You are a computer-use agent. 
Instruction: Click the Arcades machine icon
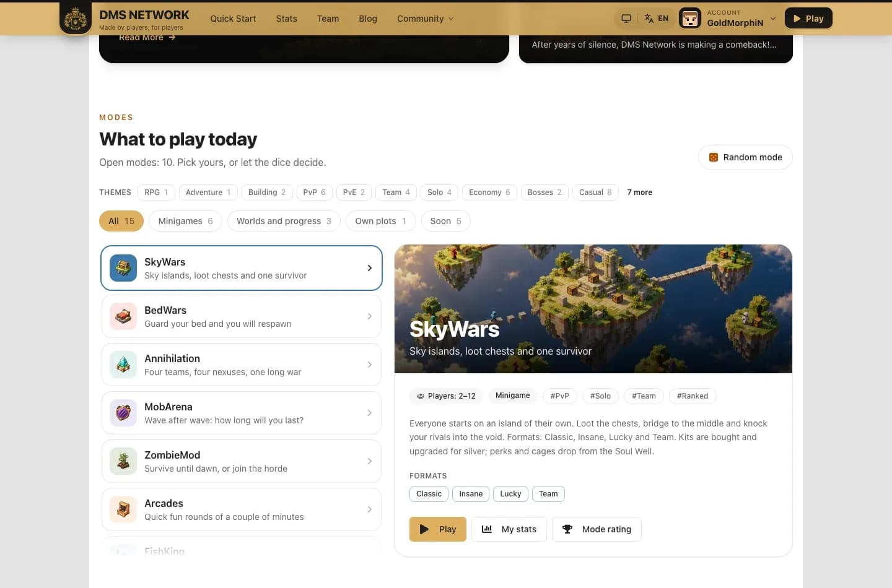click(x=123, y=509)
